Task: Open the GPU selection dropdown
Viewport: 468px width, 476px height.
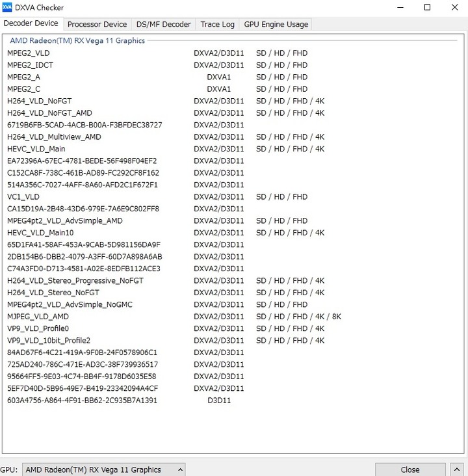Action: tap(104, 469)
